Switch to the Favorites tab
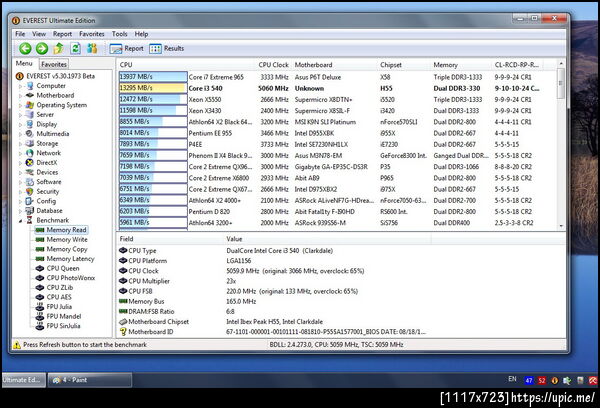The width and height of the screenshot is (600, 408). pyautogui.click(x=54, y=64)
